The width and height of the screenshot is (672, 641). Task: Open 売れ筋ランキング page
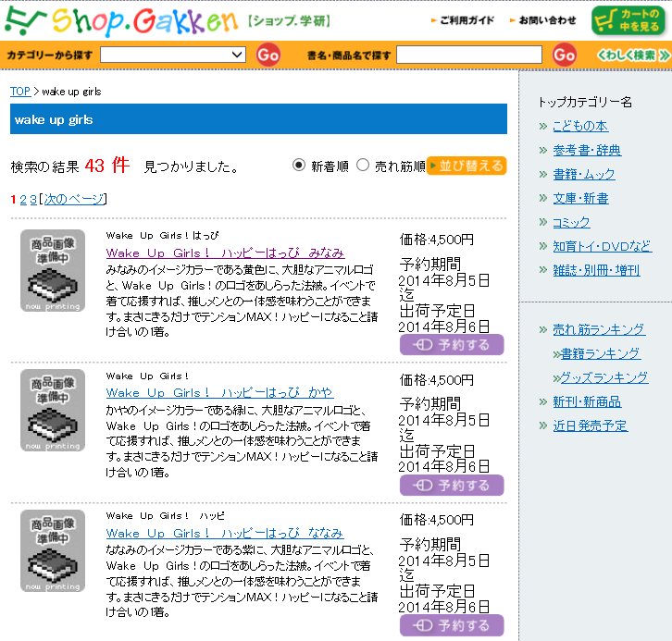pos(599,329)
